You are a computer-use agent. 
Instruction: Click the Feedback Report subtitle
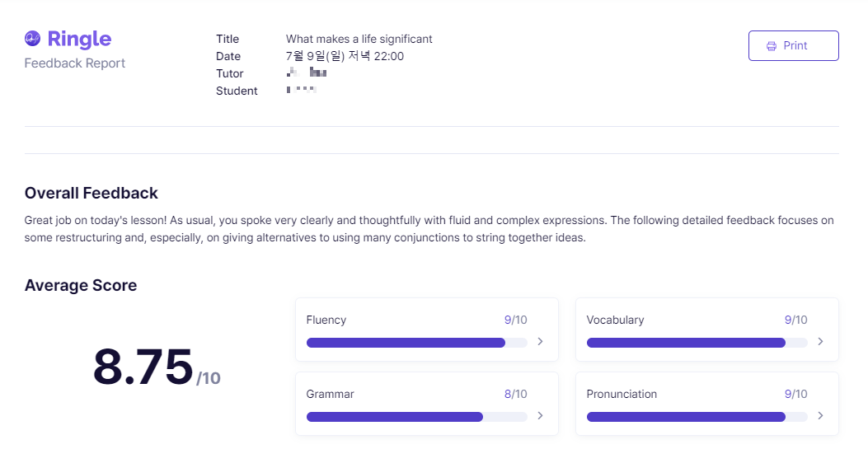coord(75,63)
